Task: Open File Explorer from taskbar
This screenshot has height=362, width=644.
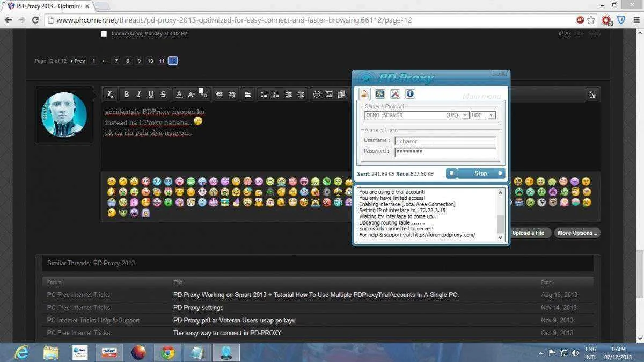Action: [x=51, y=353]
